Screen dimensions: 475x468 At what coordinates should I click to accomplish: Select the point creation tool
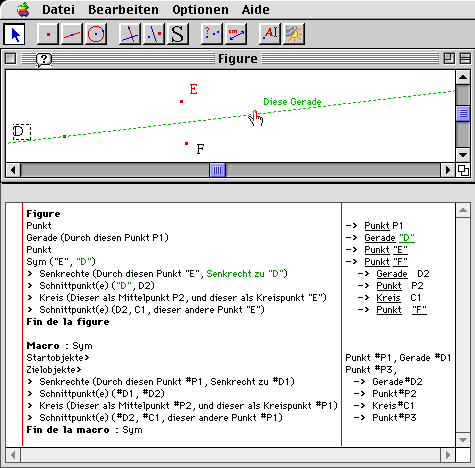tap(48, 34)
